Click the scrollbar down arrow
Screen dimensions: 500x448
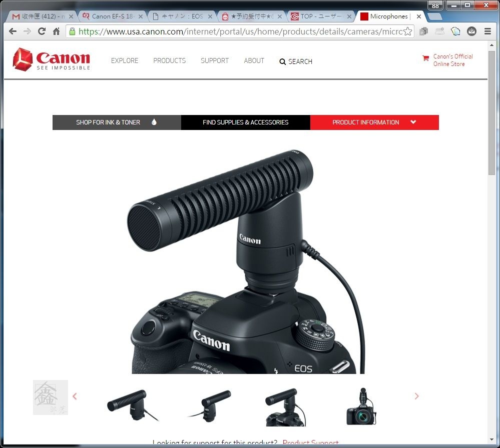tap(491, 439)
